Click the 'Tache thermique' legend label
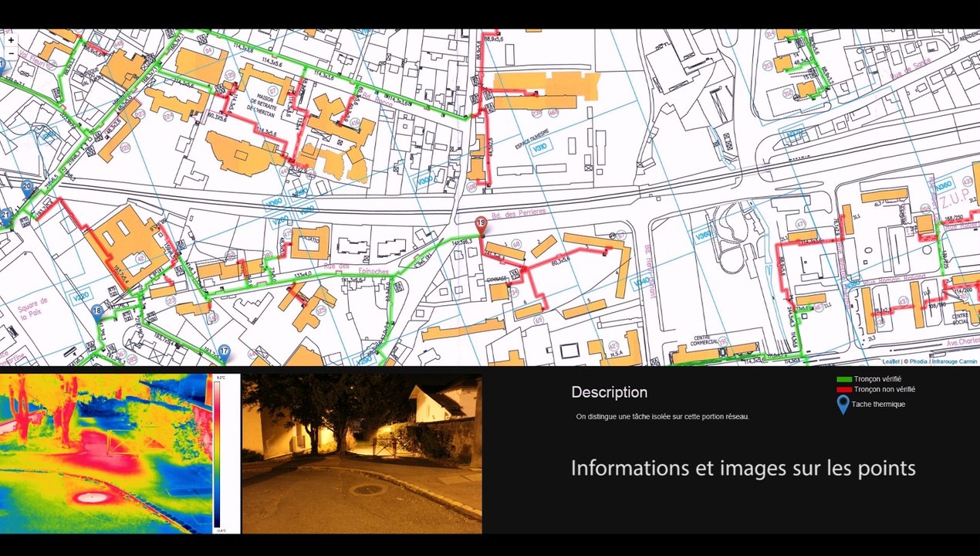980x556 pixels. pyautogui.click(x=879, y=405)
